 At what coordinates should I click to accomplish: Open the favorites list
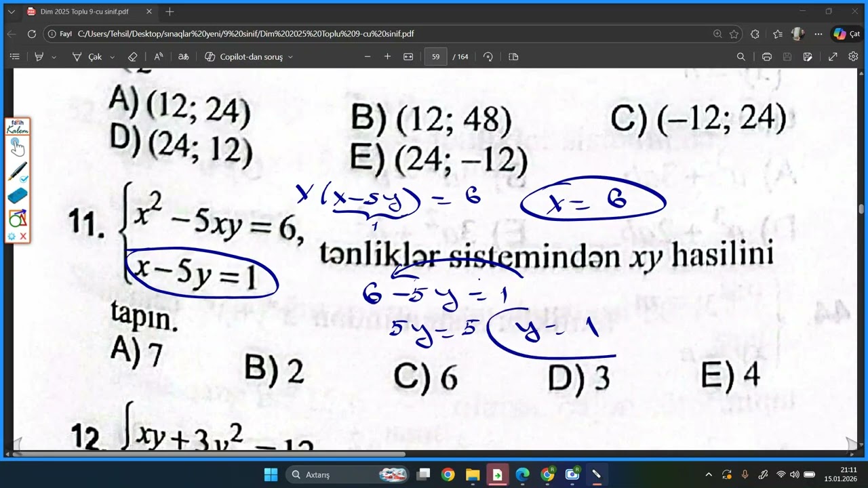coord(777,34)
